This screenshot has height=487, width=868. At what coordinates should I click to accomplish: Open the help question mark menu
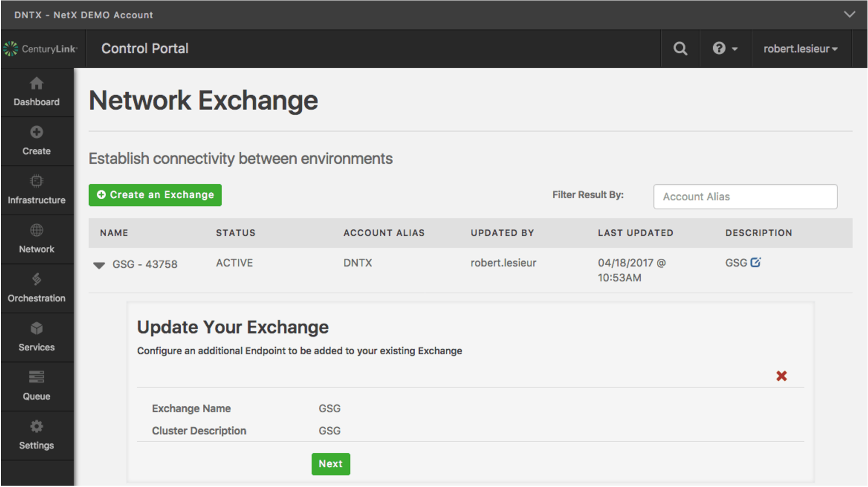pyautogui.click(x=725, y=49)
